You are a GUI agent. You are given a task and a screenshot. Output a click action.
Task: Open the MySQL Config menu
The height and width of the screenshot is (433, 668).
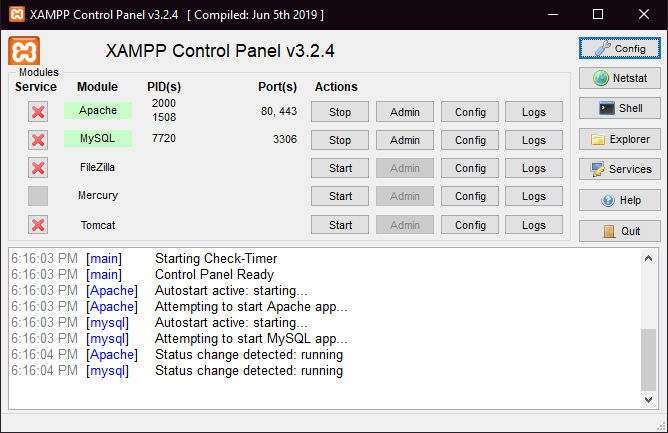(x=470, y=140)
